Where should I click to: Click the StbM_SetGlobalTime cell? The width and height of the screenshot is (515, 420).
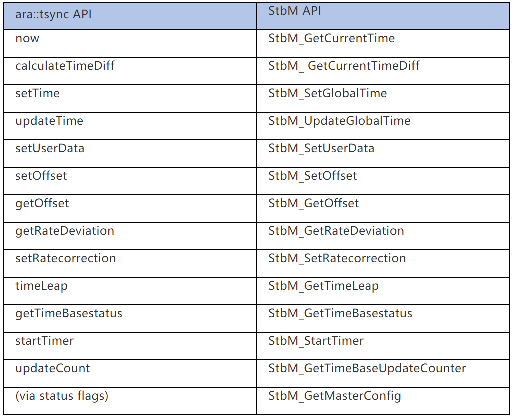point(327,93)
